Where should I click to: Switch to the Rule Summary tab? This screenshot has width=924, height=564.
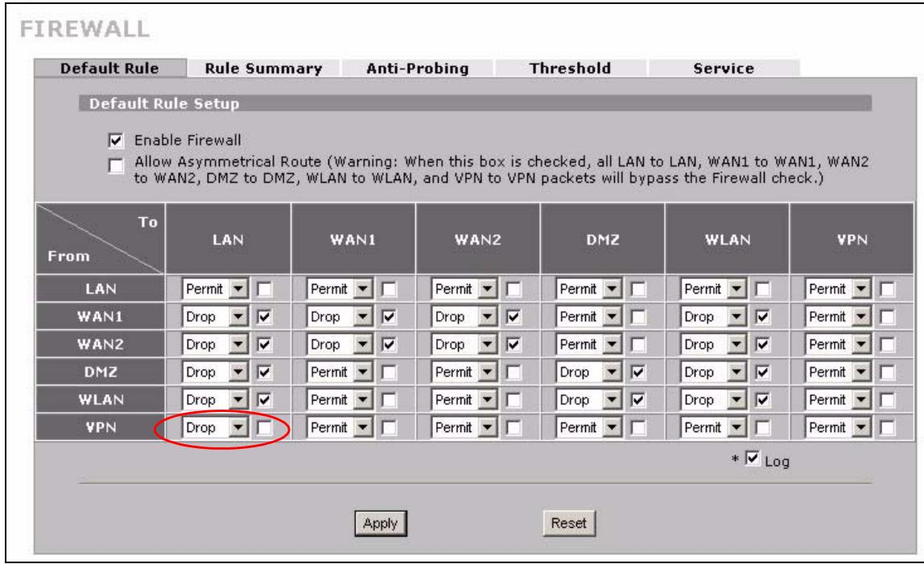263,68
